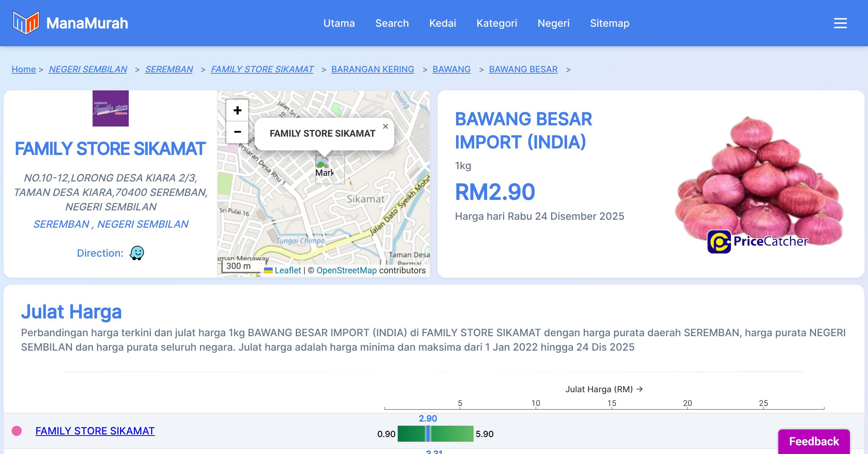Click pink dot beside Family Store Sikamat
This screenshot has width=868, height=454.
click(x=17, y=431)
